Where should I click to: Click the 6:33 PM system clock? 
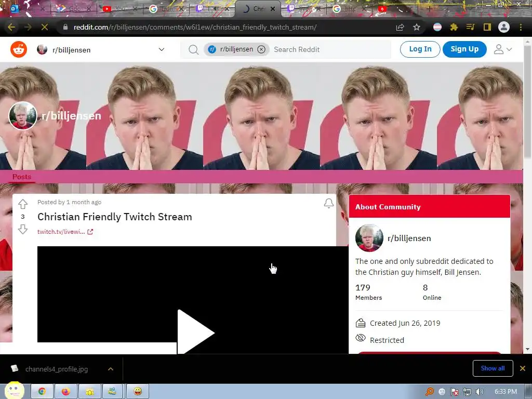pos(506,392)
